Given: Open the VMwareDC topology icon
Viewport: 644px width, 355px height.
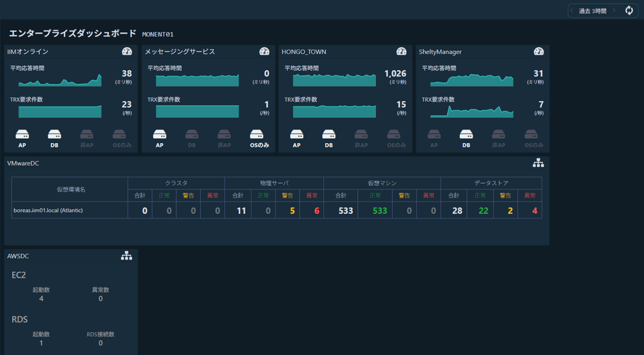Looking at the screenshot, I should tap(538, 164).
